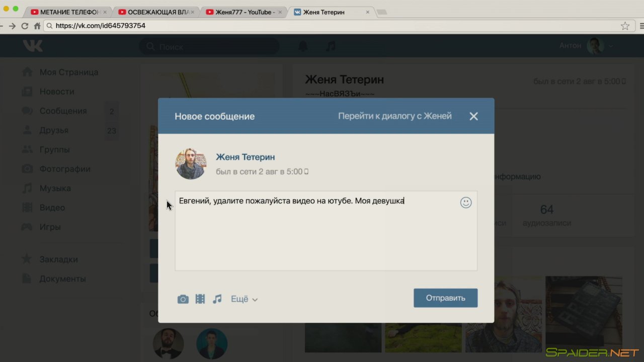Open Сообщения in the left sidebar

[63, 111]
